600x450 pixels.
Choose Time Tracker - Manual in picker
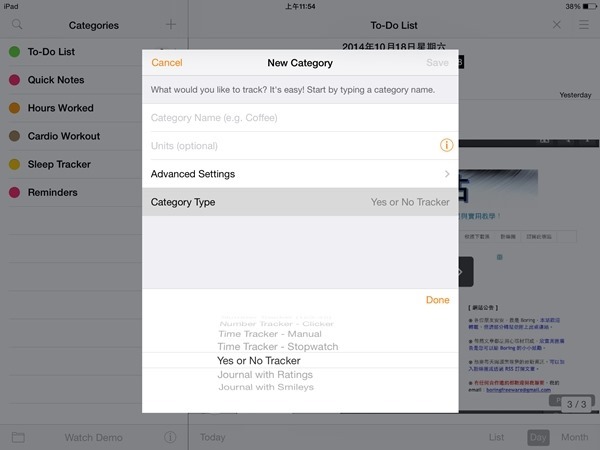(270, 334)
